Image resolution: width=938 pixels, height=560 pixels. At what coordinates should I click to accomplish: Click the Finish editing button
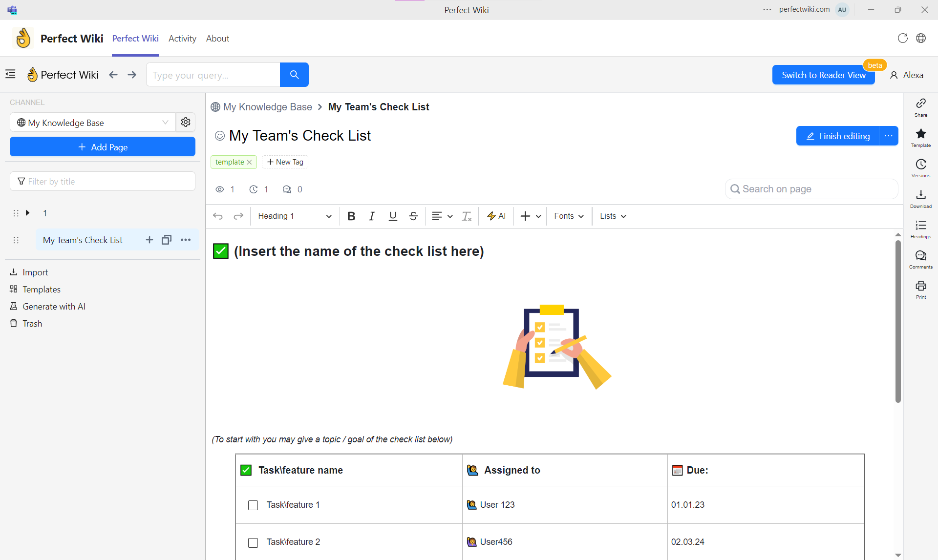836,136
